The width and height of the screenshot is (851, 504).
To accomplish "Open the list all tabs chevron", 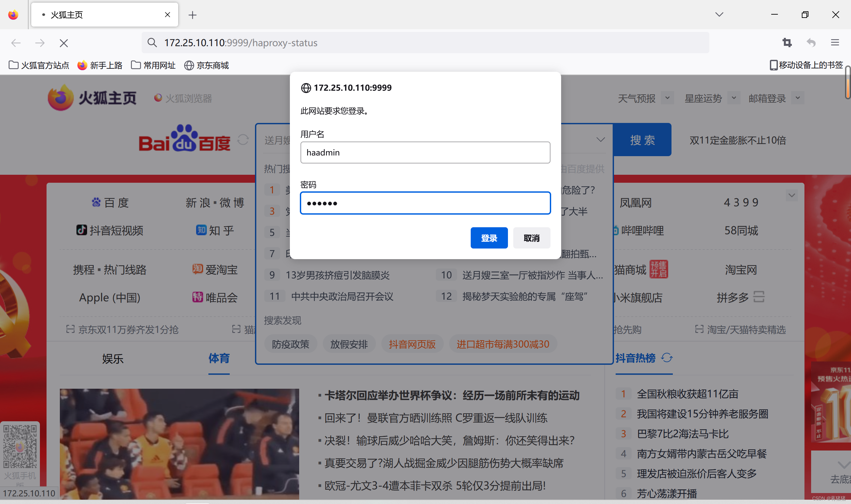I will 719,15.
